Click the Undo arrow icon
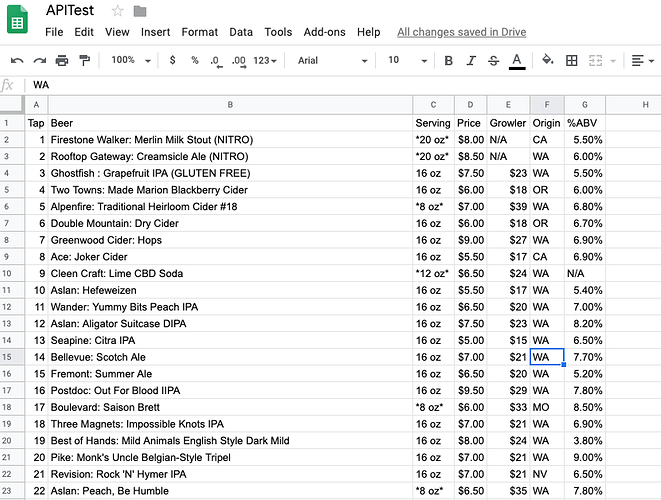This screenshot has width=661, height=500. tap(17, 61)
